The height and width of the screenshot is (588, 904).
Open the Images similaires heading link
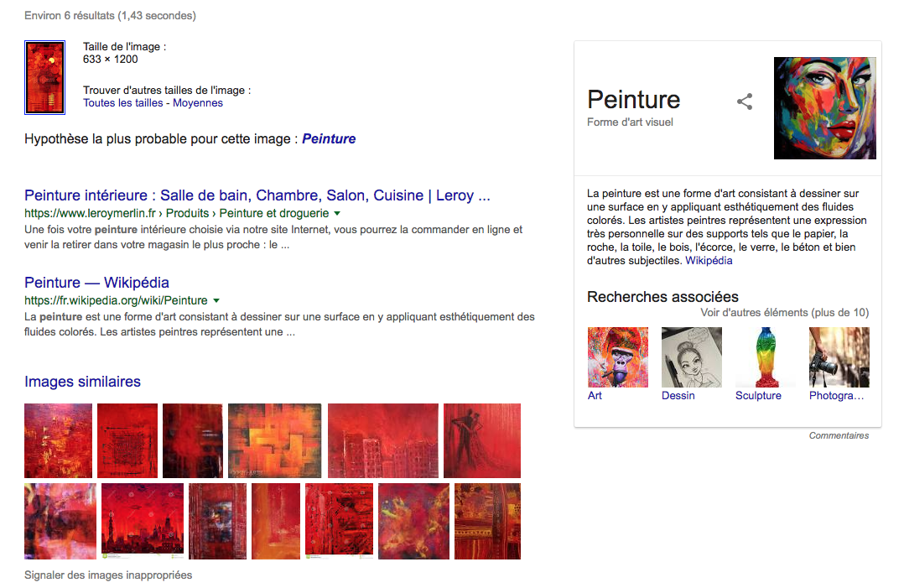coord(82,382)
